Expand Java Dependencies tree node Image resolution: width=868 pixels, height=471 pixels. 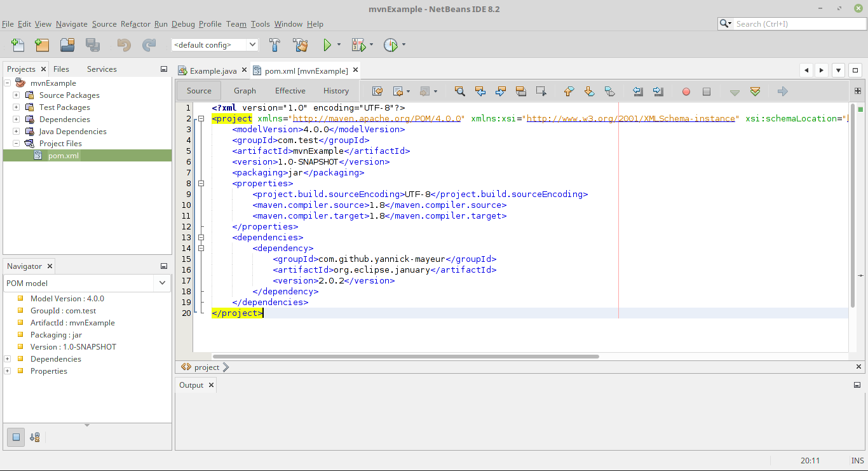tap(16, 132)
